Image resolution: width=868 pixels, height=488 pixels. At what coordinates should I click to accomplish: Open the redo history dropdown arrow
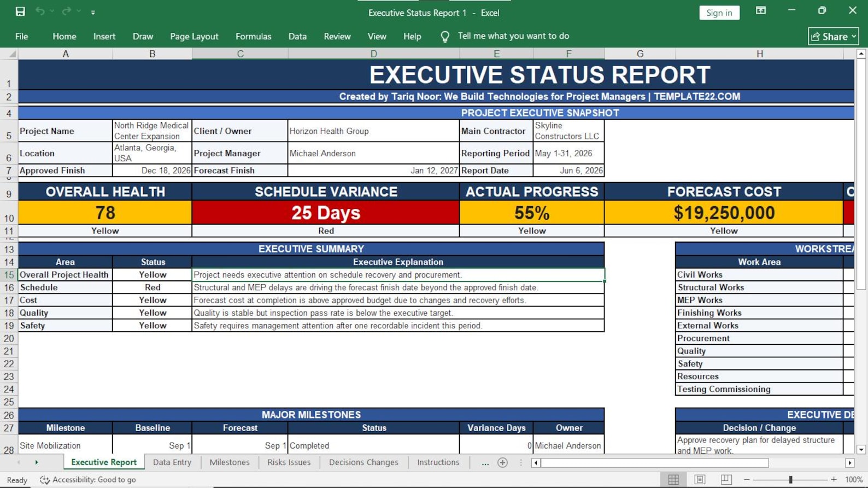pyautogui.click(x=79, y=11)
